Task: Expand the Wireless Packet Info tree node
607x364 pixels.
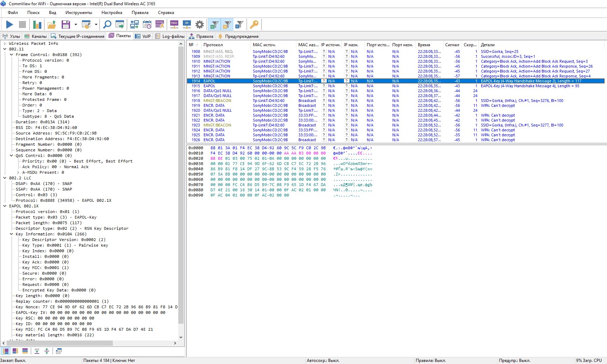Action: coord(5,43)
